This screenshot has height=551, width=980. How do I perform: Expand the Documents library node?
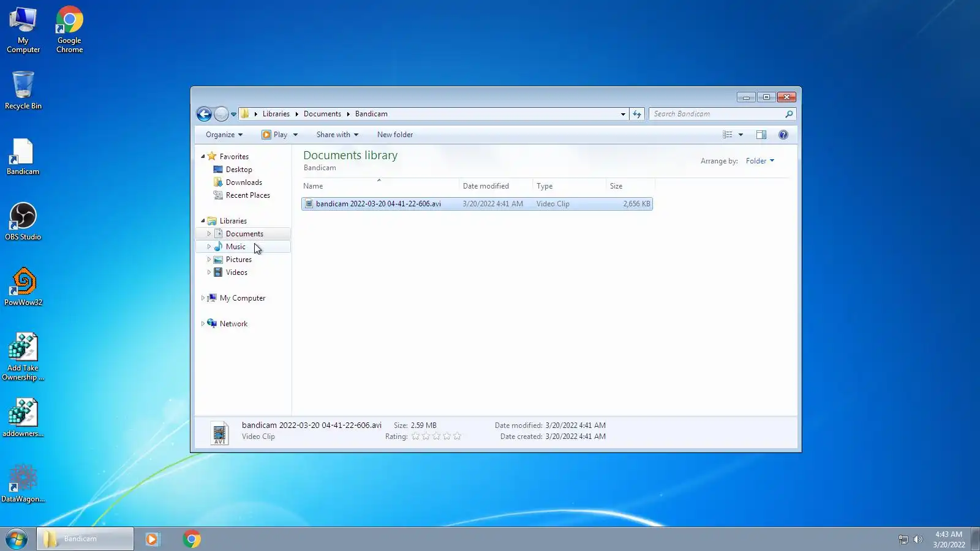[209, 234]
